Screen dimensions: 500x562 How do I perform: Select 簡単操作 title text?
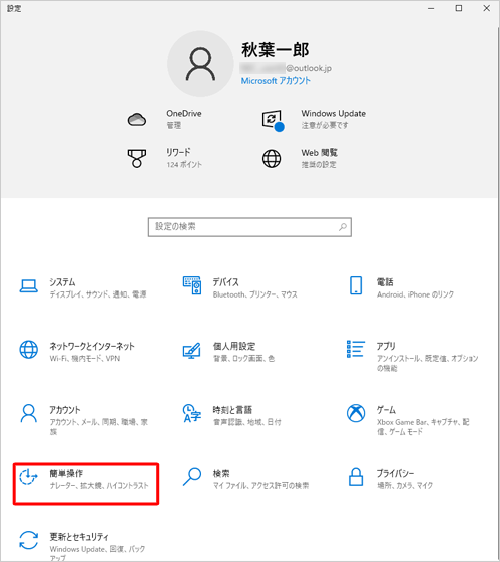(66, 473)
